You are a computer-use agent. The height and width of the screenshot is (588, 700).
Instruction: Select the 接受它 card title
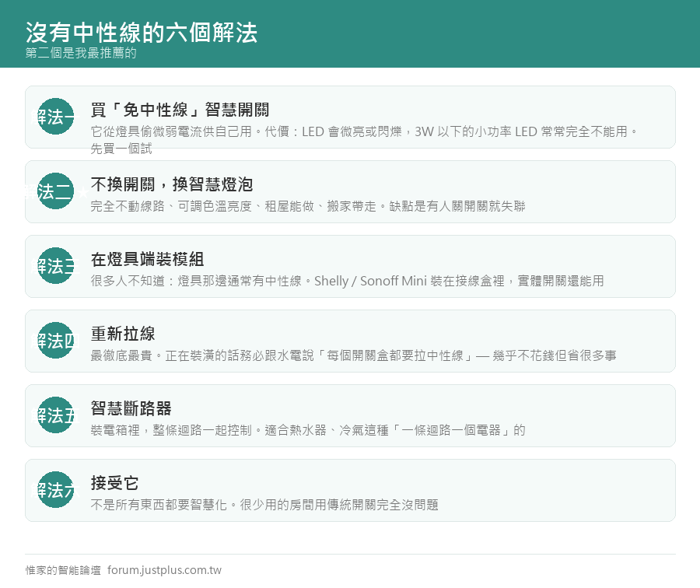click(x=115, y=483)
